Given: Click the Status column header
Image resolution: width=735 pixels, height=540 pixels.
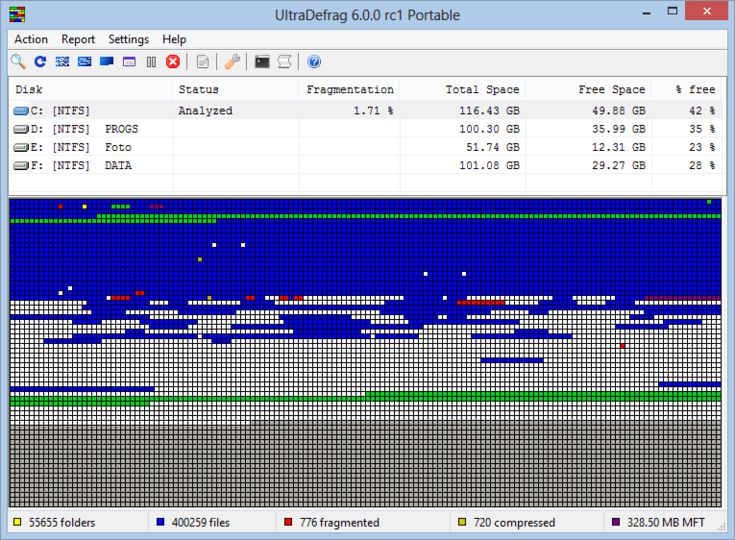Looking at the screenshot, I should pos(236,89).
